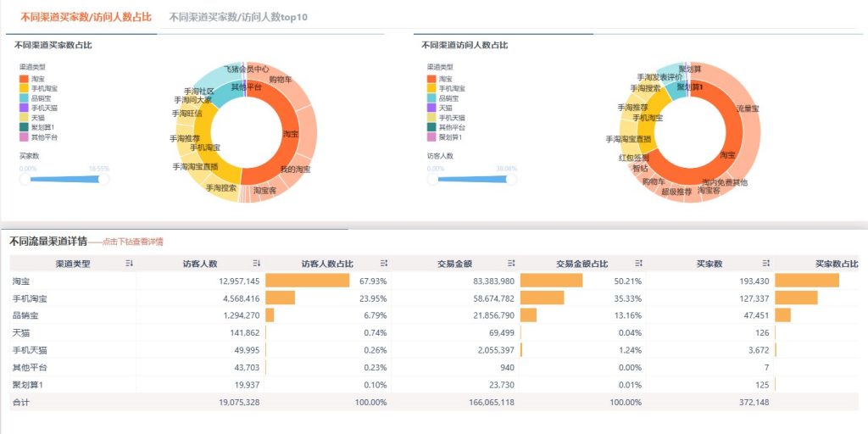
Task: Click right handle of 访客人数 range slider
Action: tap(511, 180)
